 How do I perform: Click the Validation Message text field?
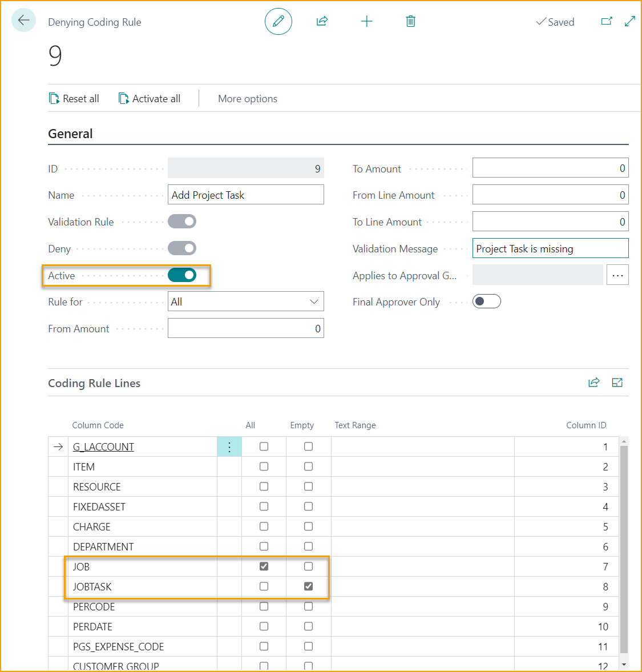point(550,249)
